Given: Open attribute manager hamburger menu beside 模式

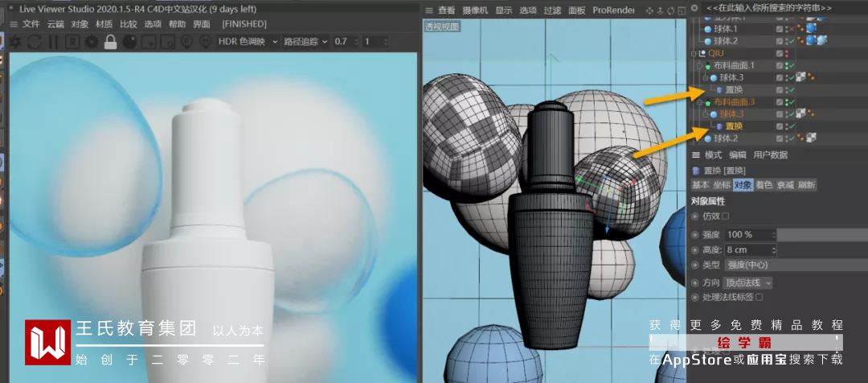Looking at the screenshot, I should 696,154.
